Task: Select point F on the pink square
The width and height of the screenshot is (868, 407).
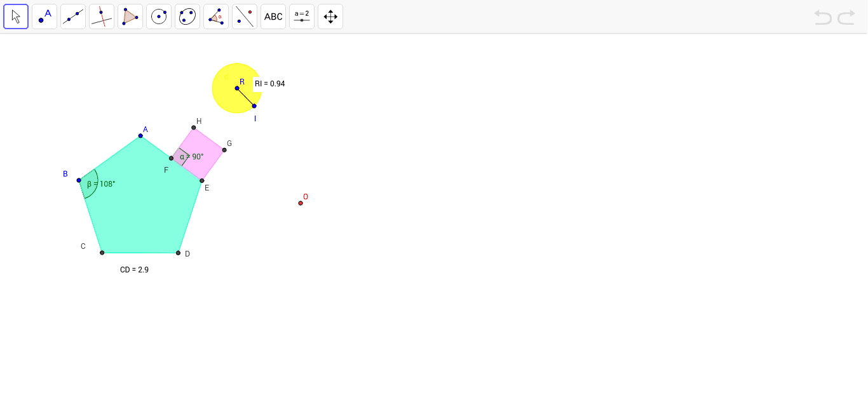Action: pyautogui.click(x=171, y=158)
